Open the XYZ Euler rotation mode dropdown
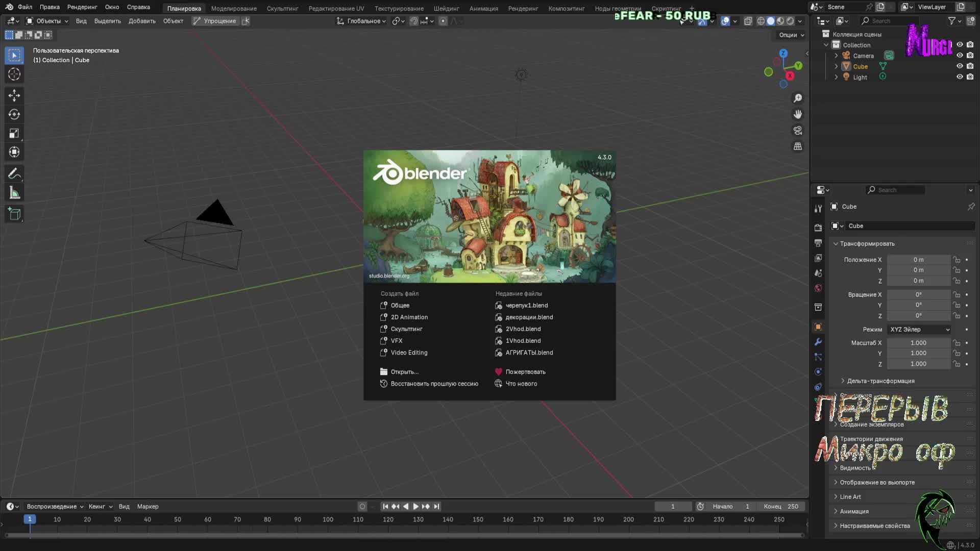The height and width of the screenshot is (551, 980). (x=919, y=330)
